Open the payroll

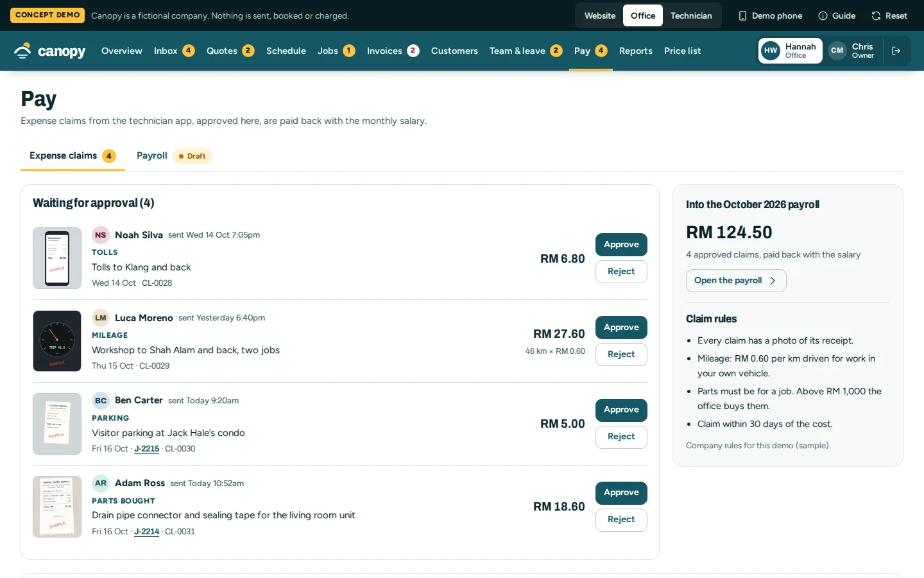(736, 281)
